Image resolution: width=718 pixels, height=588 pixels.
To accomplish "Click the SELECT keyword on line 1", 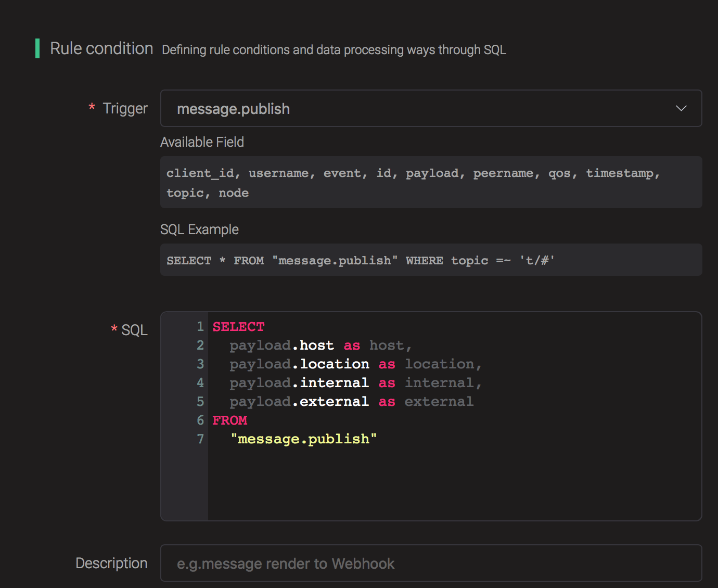I will coord(238,327).
